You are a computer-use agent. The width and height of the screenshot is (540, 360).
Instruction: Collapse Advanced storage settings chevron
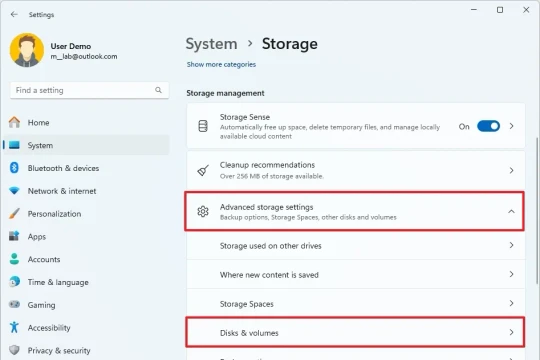[x=511, y=211]
